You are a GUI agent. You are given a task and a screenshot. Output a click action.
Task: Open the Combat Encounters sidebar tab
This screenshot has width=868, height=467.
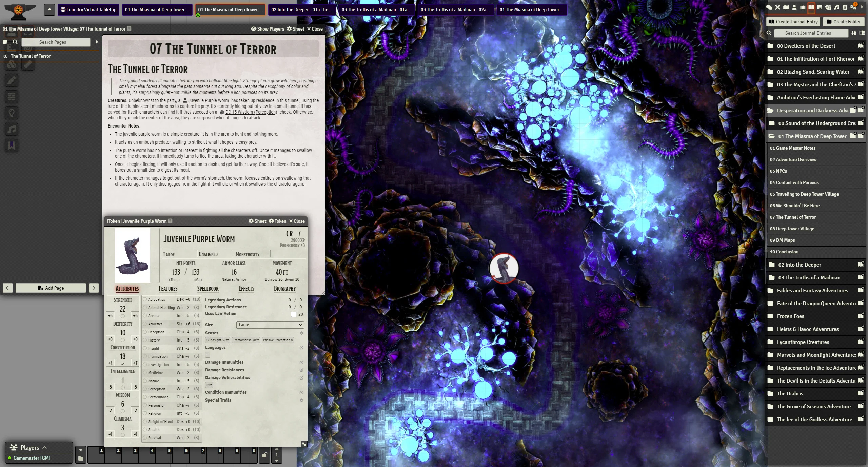(x=777, y=7)
